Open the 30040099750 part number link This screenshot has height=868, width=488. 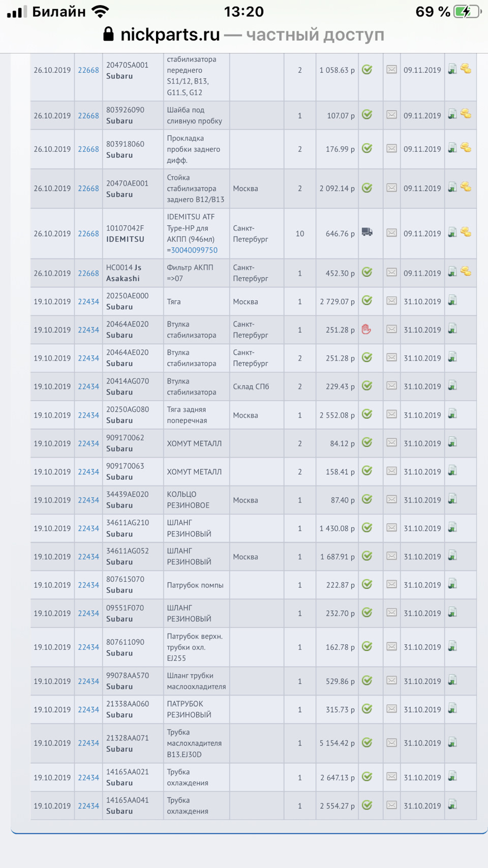(194, 250)
